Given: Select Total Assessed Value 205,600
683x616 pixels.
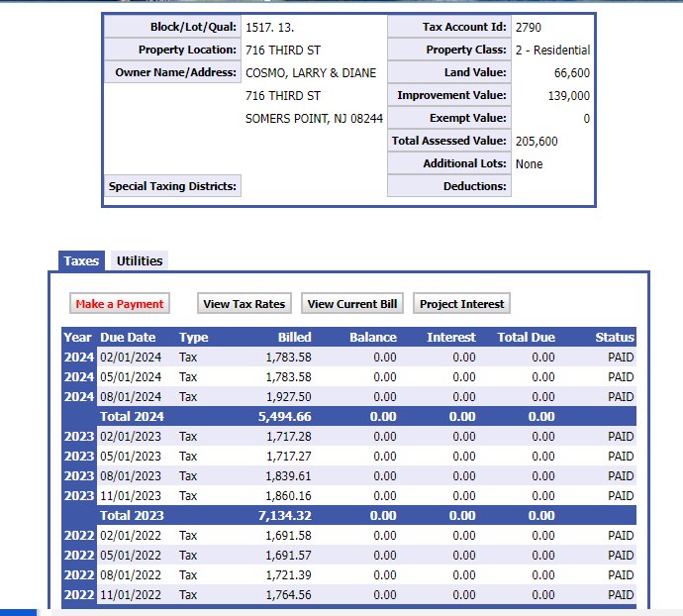Looking at the screenshot, I should (x=537, y=142).
